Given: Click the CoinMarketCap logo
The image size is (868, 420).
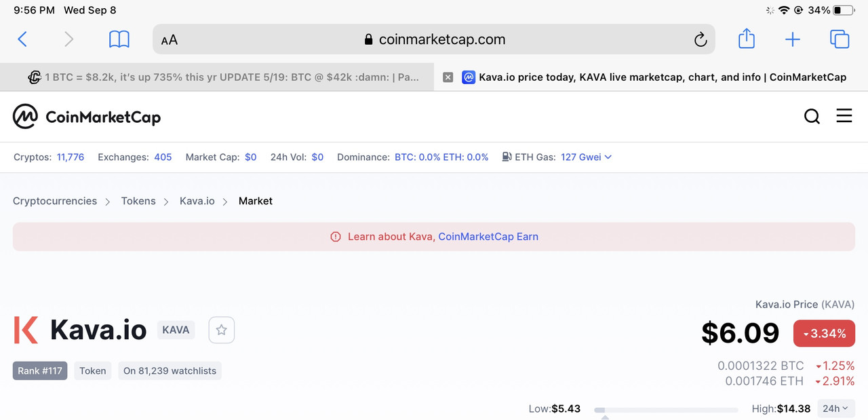Looking at the screenshot, I should point(87,117).
